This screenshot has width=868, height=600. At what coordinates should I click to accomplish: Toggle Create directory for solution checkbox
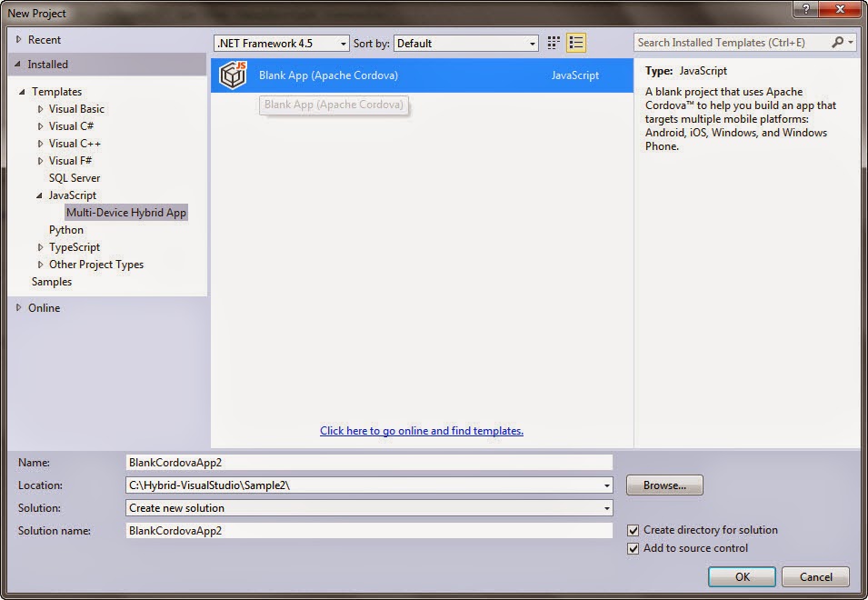coord(633,530)
